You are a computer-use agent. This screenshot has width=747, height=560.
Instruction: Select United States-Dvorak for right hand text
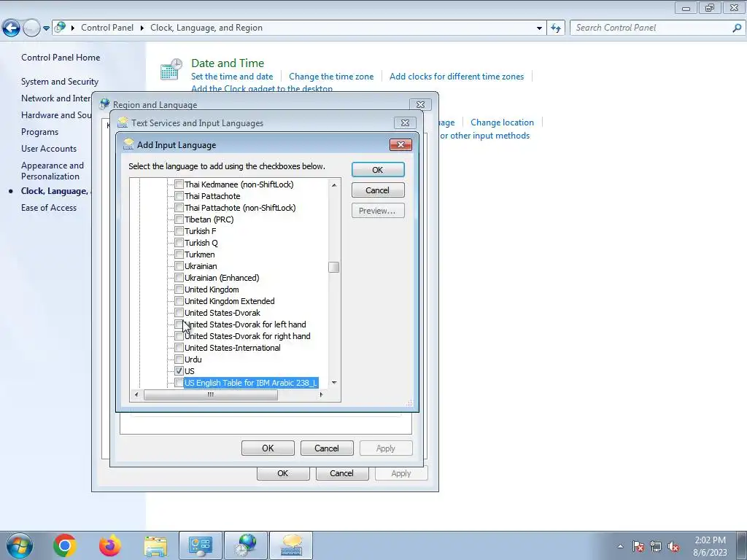[x=248, y=336]
